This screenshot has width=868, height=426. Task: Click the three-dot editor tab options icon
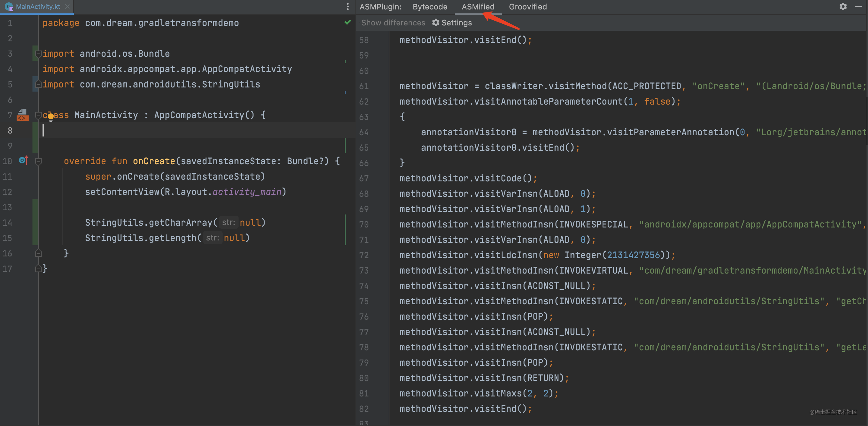[347, 6]
